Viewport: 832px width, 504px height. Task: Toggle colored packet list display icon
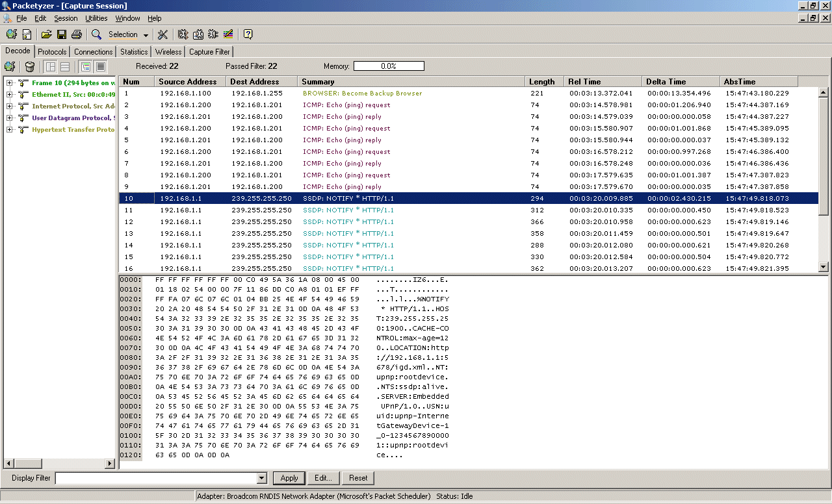(86, 66)
